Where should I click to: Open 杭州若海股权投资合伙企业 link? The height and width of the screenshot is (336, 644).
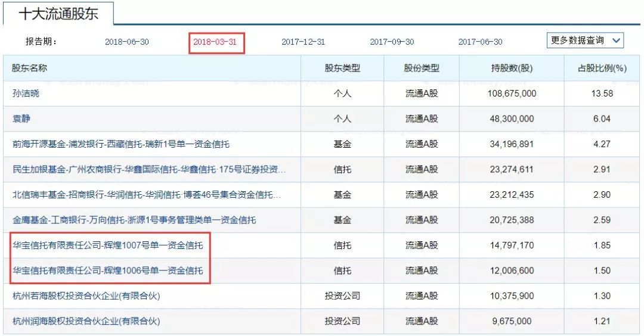(86, 296)
